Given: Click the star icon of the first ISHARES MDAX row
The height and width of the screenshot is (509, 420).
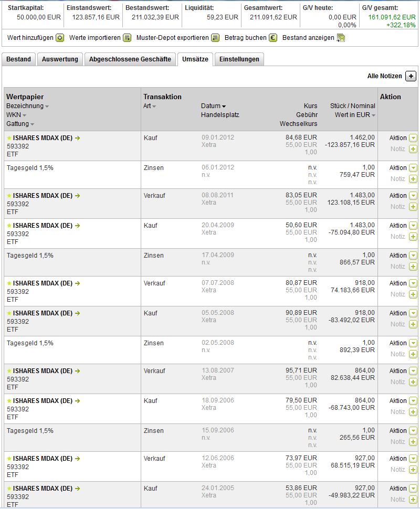Looking at the screenshot, I should coord(9,138).
